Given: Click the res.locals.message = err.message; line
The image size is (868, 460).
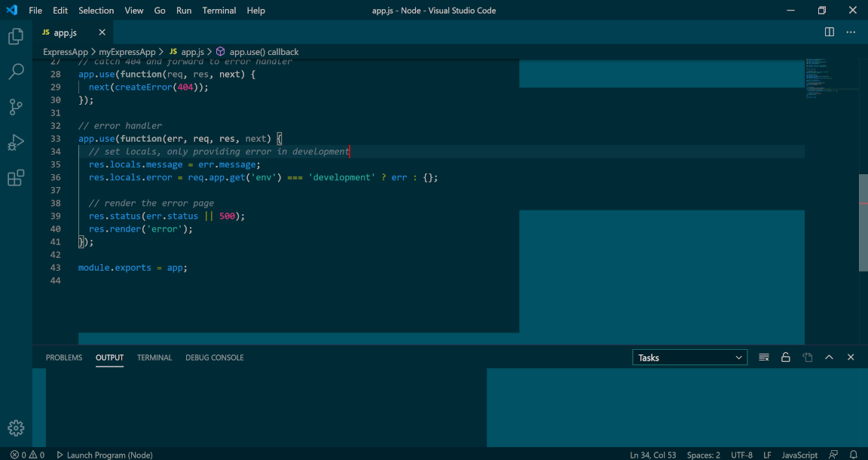Looking at the screenshot, I should coord(174,164).
